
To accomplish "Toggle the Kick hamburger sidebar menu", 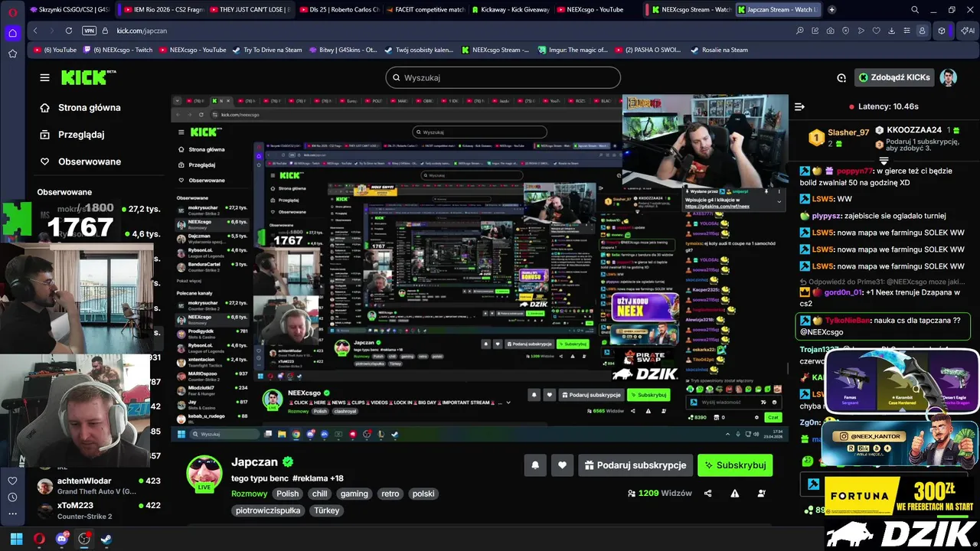I will click(44, 77).
